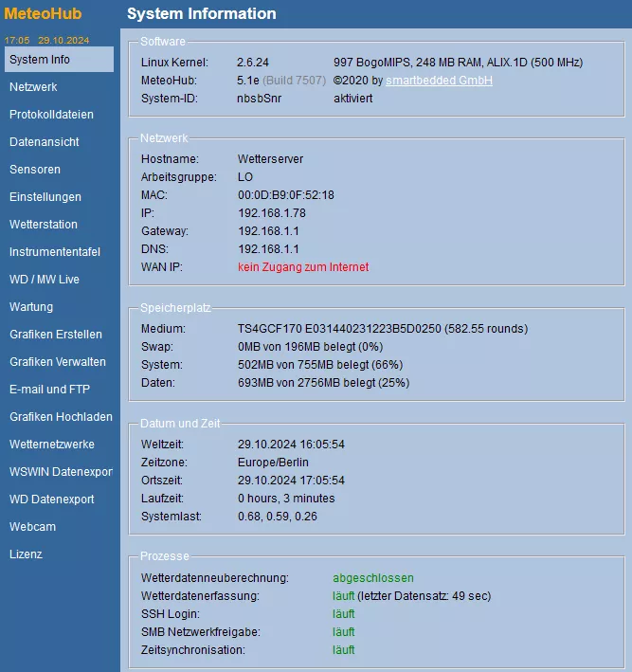Go to Protokolldateien page
The image size is (632, 672).
click(x=51, y=115)
